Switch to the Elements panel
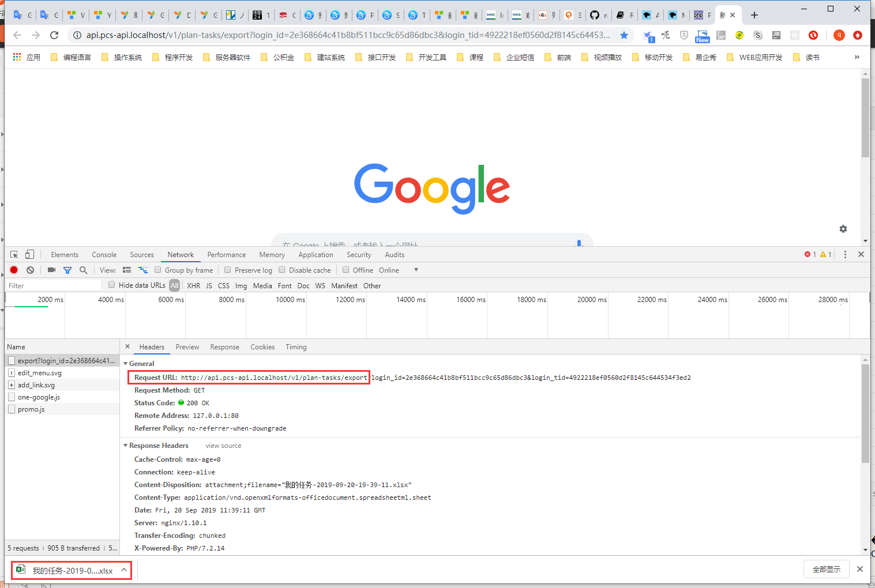875x588 pixels. point(65,255)
